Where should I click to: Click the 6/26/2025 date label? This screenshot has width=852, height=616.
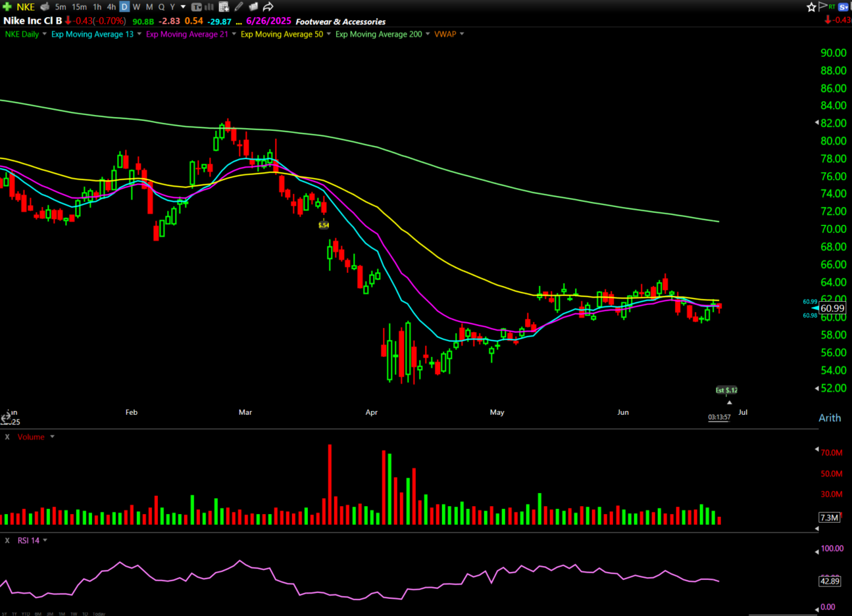(268, 21)
